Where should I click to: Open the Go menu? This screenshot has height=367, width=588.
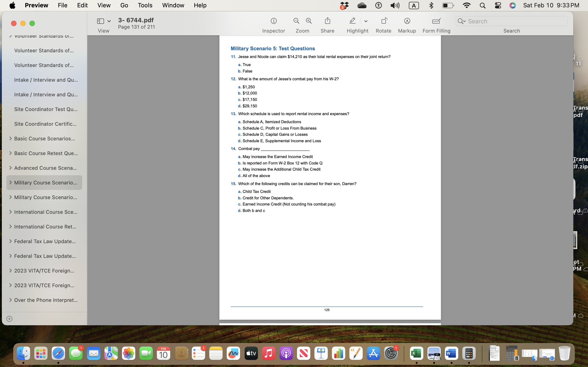click(124, 5)
